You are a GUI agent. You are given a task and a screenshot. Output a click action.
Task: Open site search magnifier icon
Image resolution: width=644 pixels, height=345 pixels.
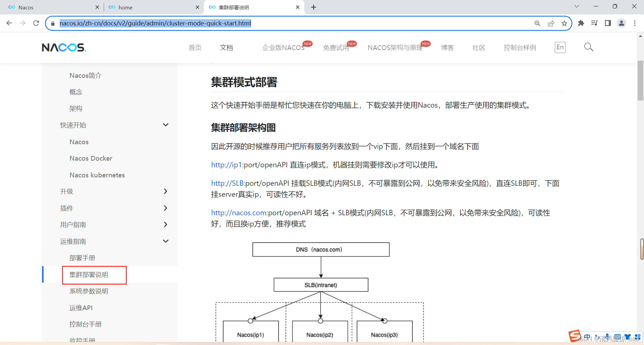click(588, 47)
